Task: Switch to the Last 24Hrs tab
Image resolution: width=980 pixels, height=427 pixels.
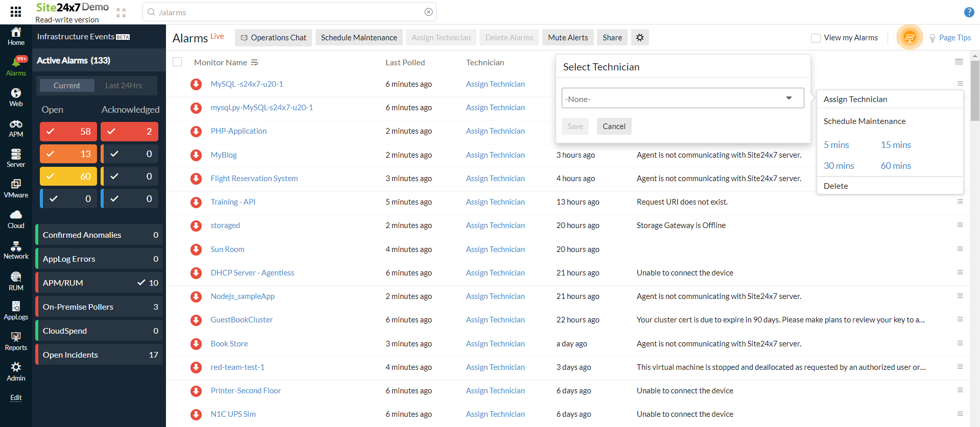Action: [x=124, y=86]
